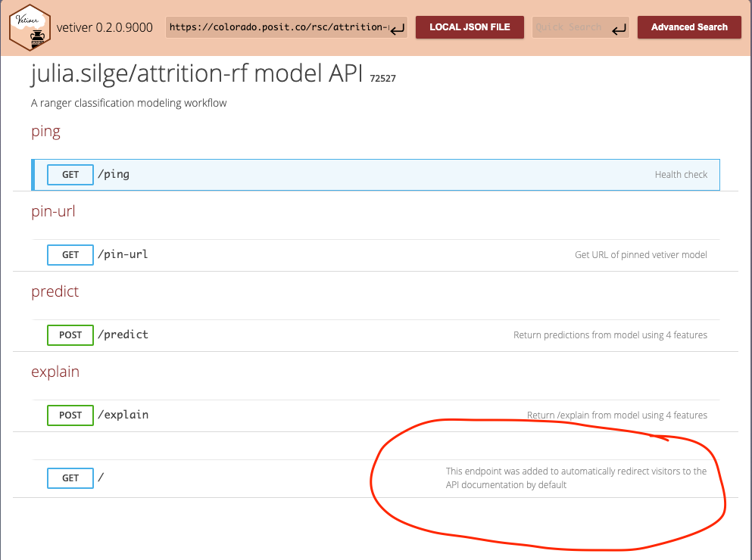
Task: Open Advanced Search
Action: pos(689,26)
